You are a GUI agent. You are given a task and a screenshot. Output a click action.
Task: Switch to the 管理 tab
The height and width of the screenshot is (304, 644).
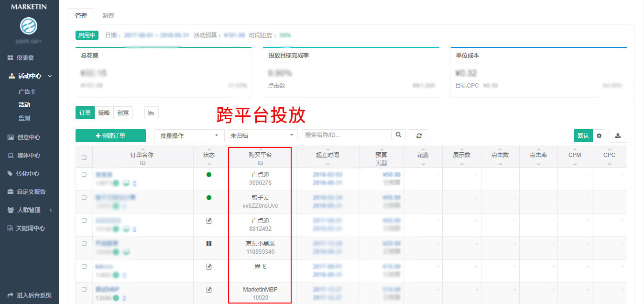[81, 16]
